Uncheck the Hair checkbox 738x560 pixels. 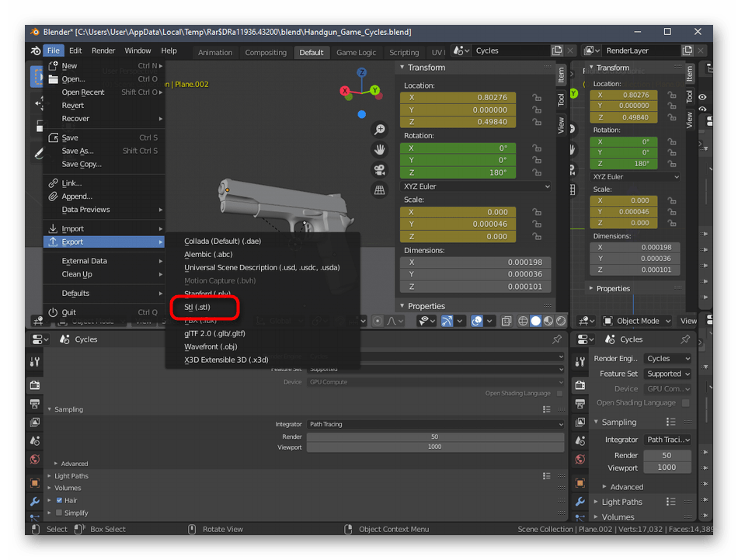[x=59, y=500]
